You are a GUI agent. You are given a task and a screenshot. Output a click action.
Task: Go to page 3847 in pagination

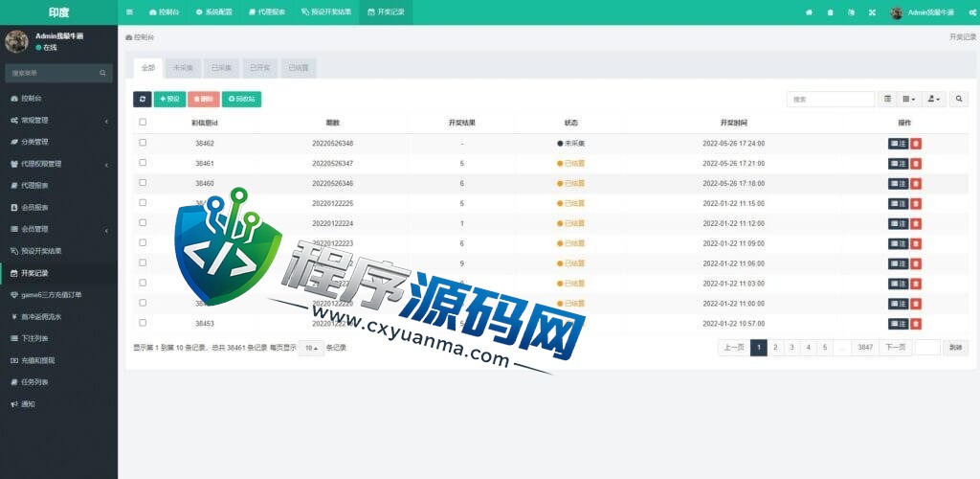(865, 347)
